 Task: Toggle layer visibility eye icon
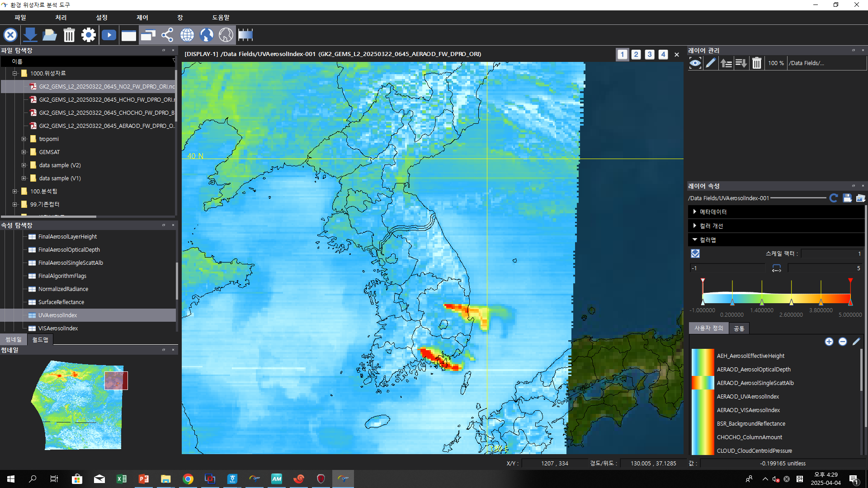695,63
